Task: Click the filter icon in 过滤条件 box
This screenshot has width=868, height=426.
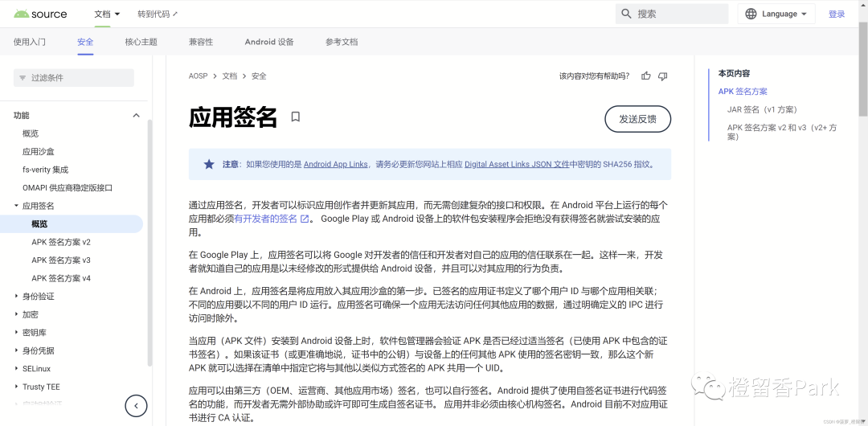Action: click(x=23, y=78)
